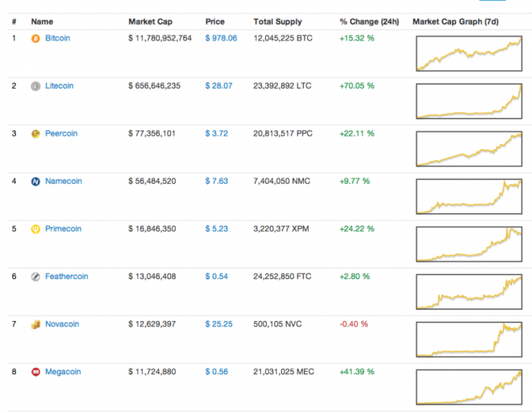Select supply value 3,220,377 XPM

[x=281, y=229]
